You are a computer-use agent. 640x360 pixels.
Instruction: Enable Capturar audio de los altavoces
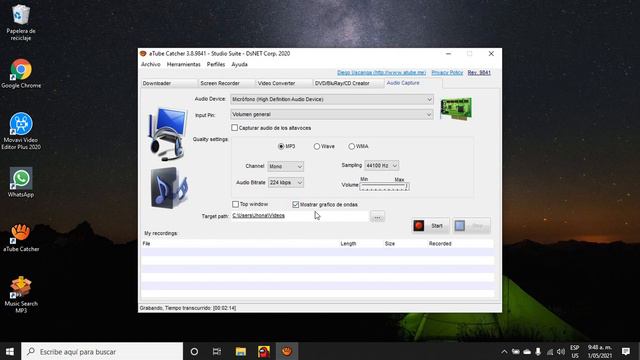click(x=235, y=128)
